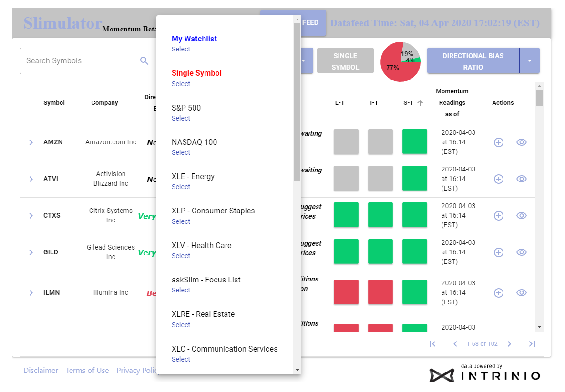Click AMZN long-term gray momentum square
565x392 pixels.
(x=346, y=142)
